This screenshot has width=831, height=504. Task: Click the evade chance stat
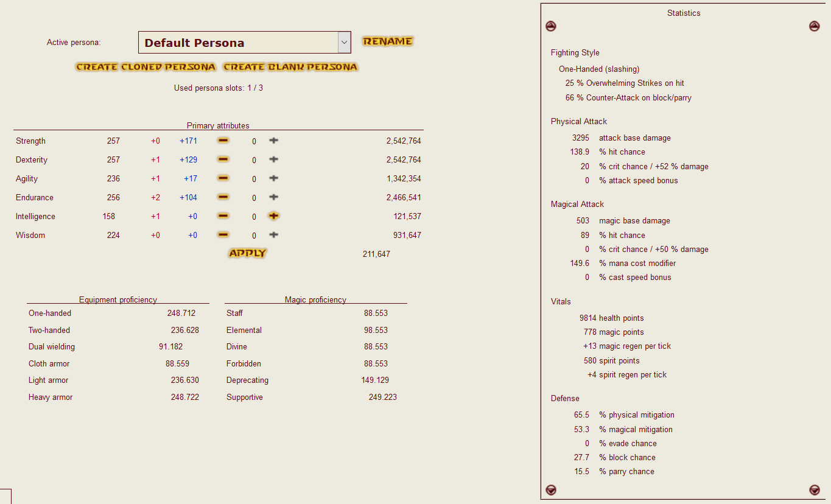pos(621,444)
